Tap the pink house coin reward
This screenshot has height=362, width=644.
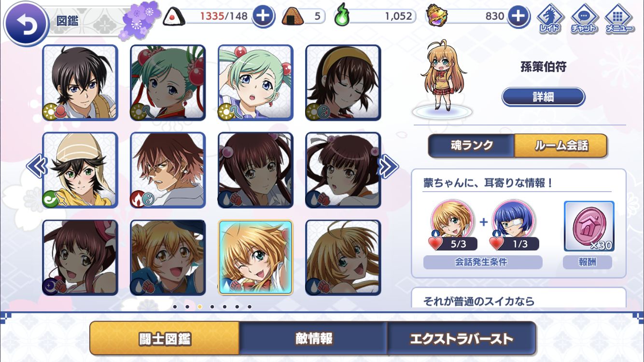588,226
